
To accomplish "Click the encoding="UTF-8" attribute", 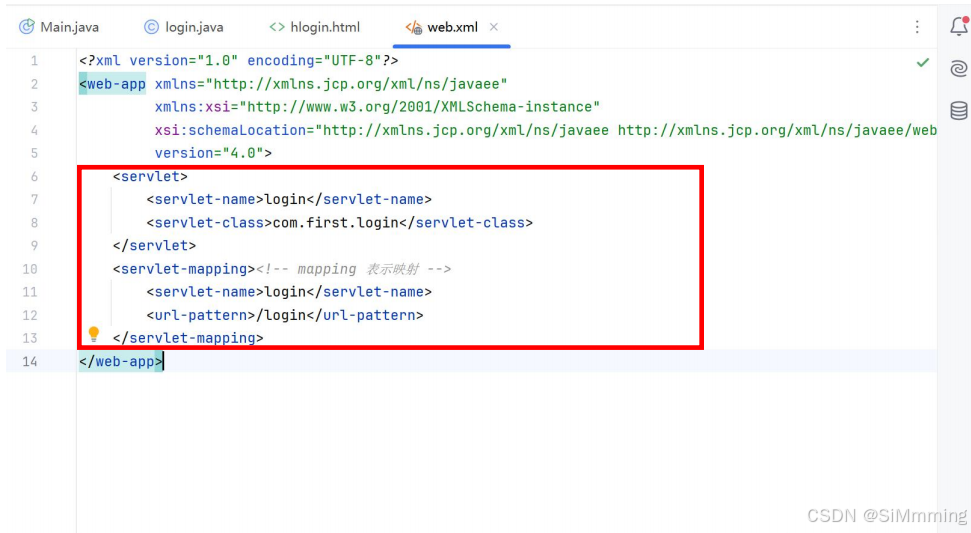I will click(x=314, y=61).
